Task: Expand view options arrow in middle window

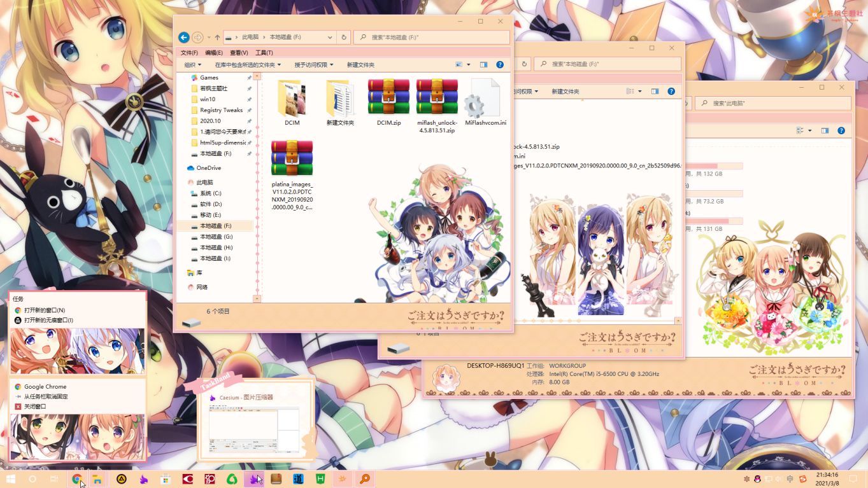Action: click(640, 92)
